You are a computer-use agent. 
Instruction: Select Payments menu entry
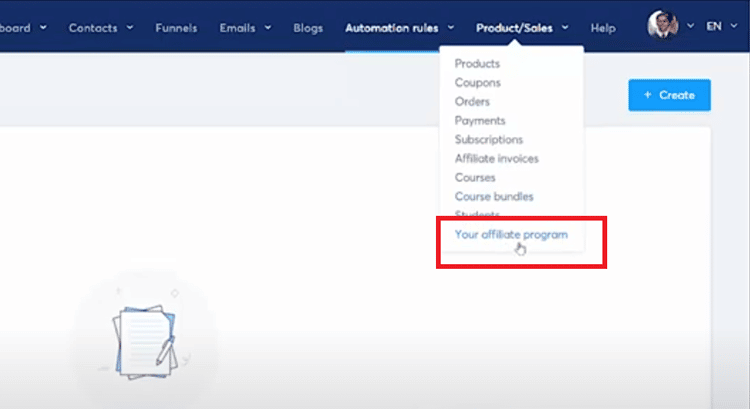480,121
